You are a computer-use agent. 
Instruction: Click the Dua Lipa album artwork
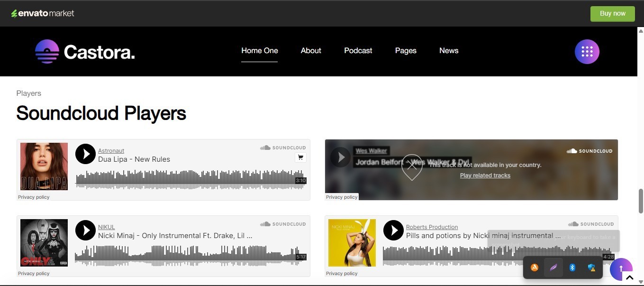44,166
